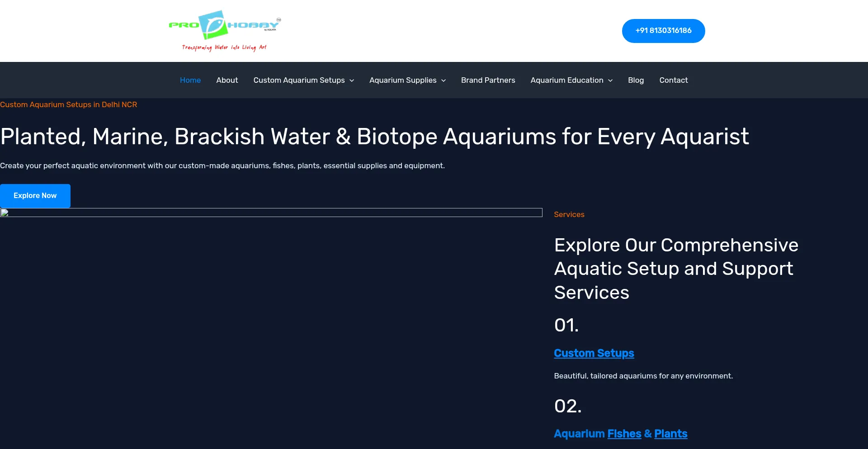This screenshot has width=868, height=449.
Task: Click the hero image banner area
Action: click(271, 213)
